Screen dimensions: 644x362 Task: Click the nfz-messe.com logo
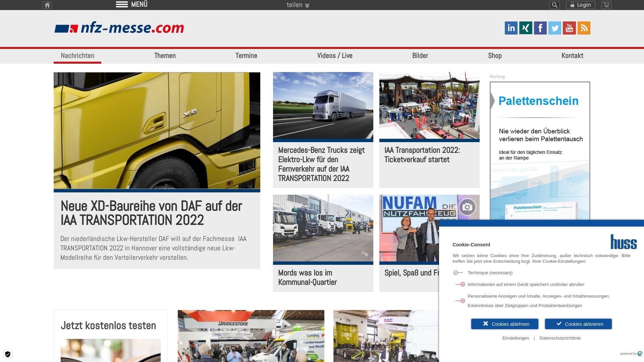[119, 28]
